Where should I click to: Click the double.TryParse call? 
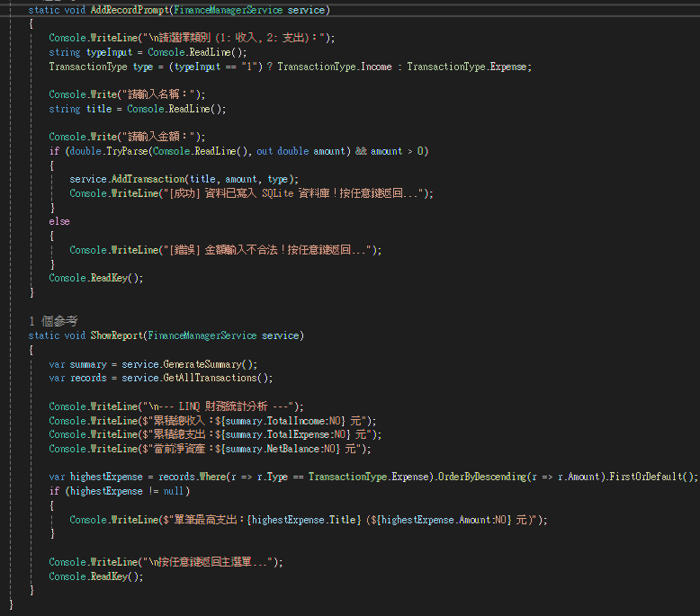[x=109, y=151]
